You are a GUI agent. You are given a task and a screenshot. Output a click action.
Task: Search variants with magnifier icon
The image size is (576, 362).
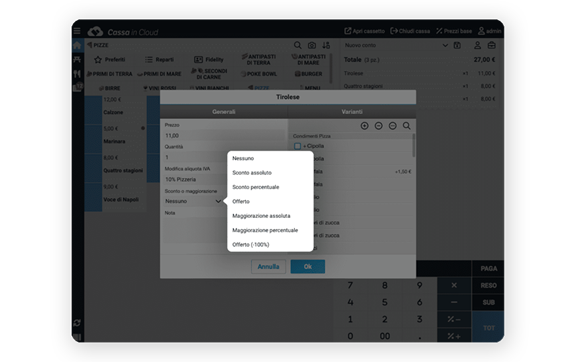[407, 126]
